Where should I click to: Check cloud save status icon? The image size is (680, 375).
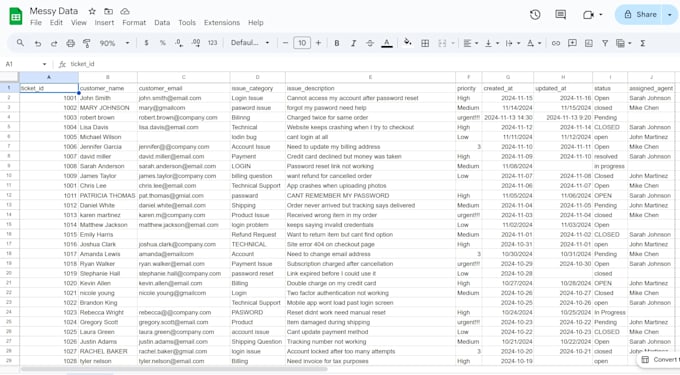125,11
